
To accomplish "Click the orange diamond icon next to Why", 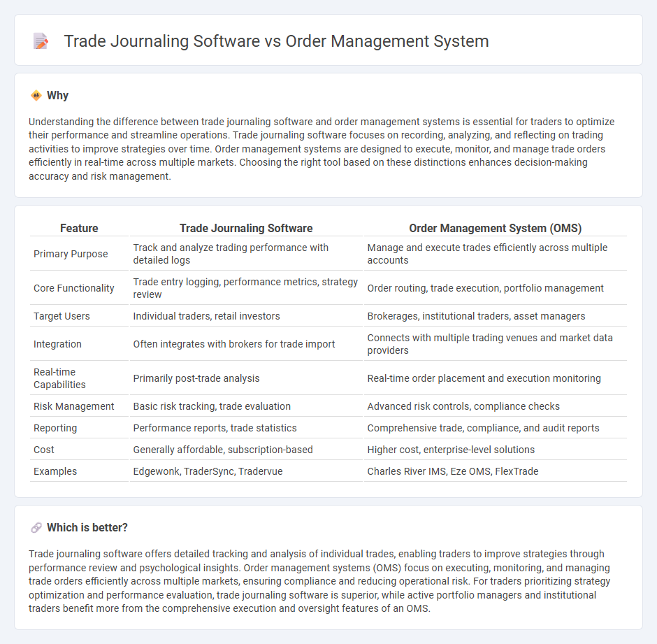I will pyautogui.click(x=36, y=96).
